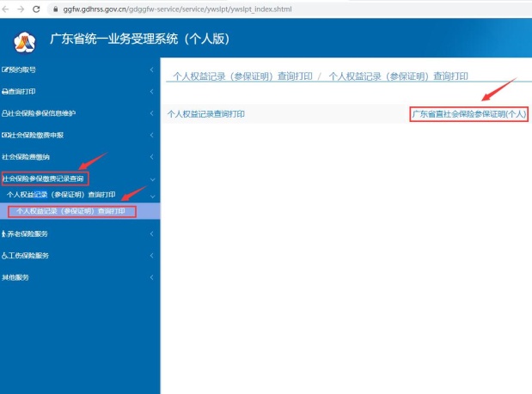Collapse 个人权益记录 submenu chevron

[x=152, y=195]
